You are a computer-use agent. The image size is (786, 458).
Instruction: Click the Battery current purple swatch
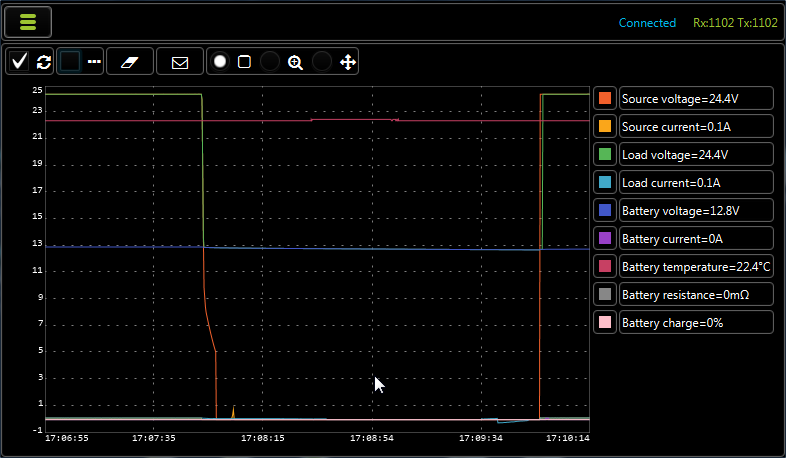pos(604,238)
